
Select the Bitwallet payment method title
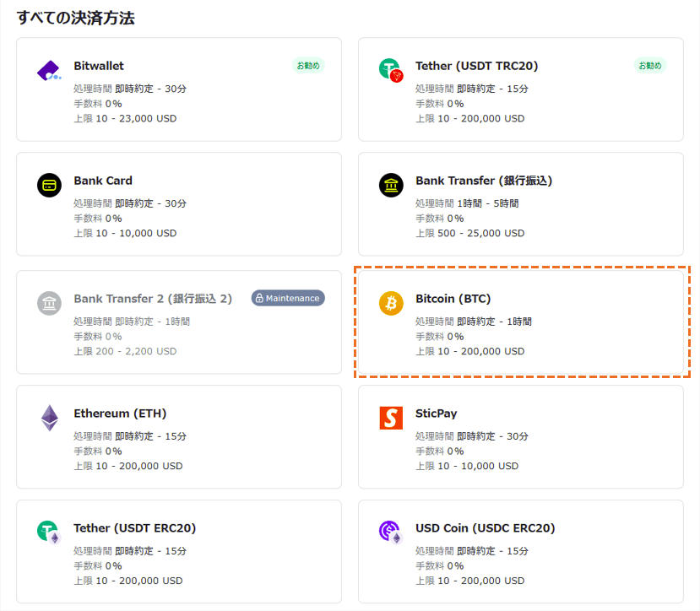coord(99,66)
